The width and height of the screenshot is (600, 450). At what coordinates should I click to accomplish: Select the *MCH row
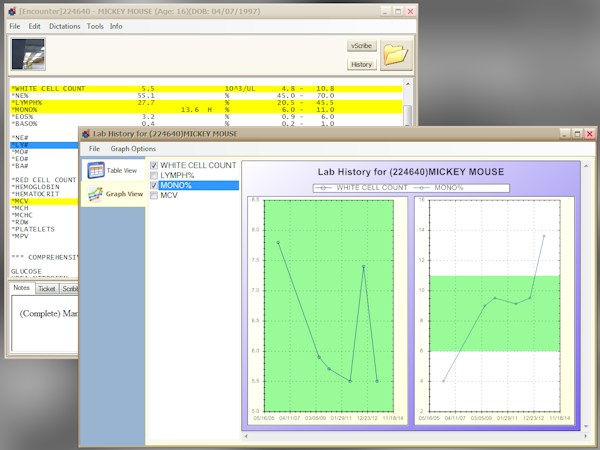44,208
